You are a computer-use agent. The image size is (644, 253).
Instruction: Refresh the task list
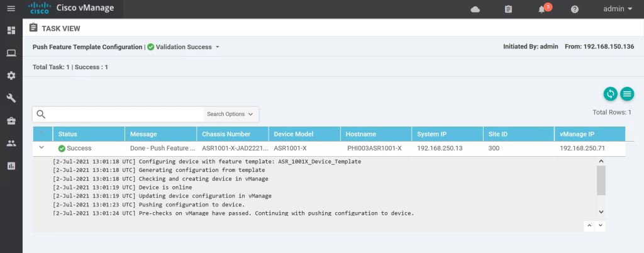609,94
